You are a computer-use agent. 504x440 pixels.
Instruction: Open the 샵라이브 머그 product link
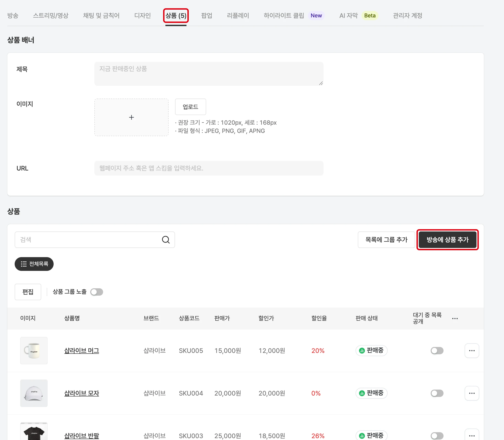[82, 351]
